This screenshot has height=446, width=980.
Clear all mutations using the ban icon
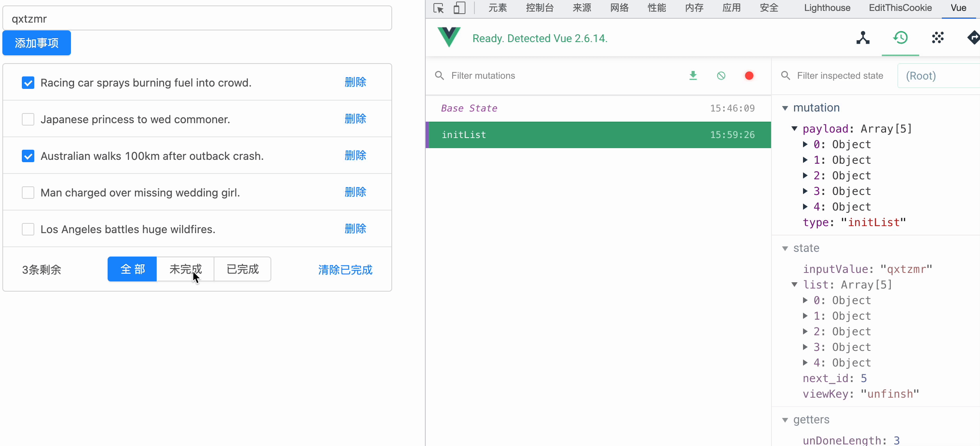click(721, 75)
